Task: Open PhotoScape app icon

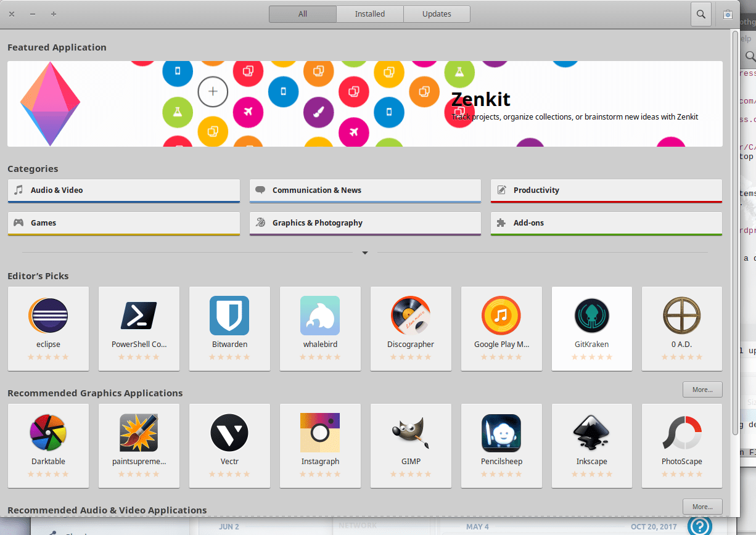Action: [x=682, y=433]
